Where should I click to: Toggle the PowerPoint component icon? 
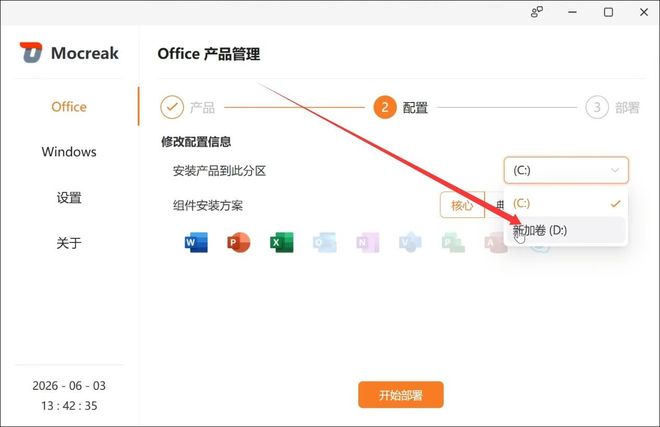(239, 242)
